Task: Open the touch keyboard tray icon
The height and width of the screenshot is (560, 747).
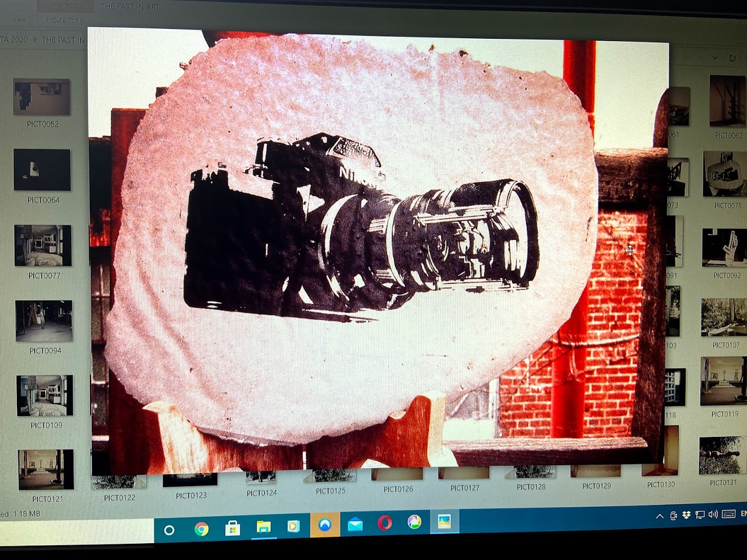Action: coord(728,514)
